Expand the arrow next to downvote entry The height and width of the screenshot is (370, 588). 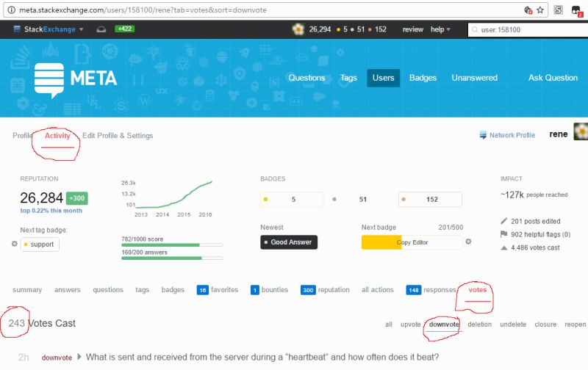click(x=79, y=357)
